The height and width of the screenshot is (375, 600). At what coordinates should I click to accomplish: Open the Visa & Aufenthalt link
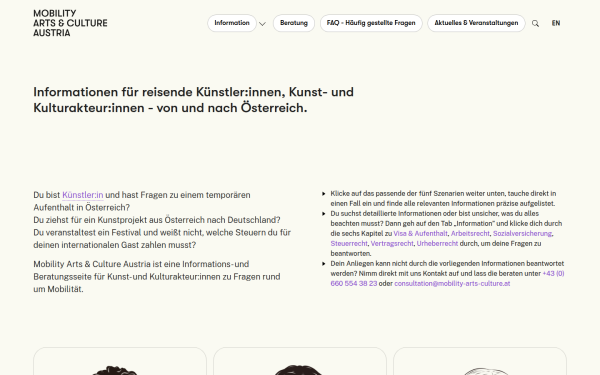pyautogui.click(x=420, y=233)
